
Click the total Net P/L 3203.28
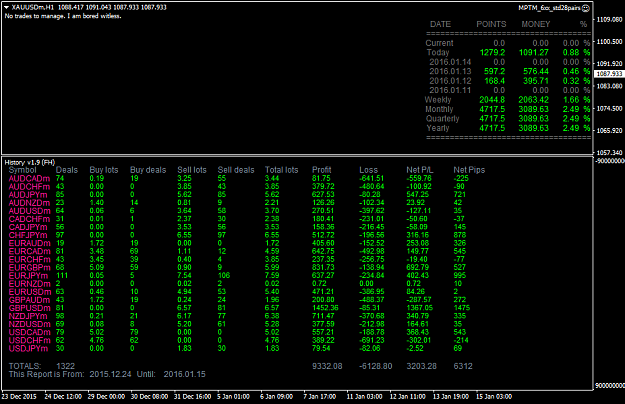coord(421,366)
